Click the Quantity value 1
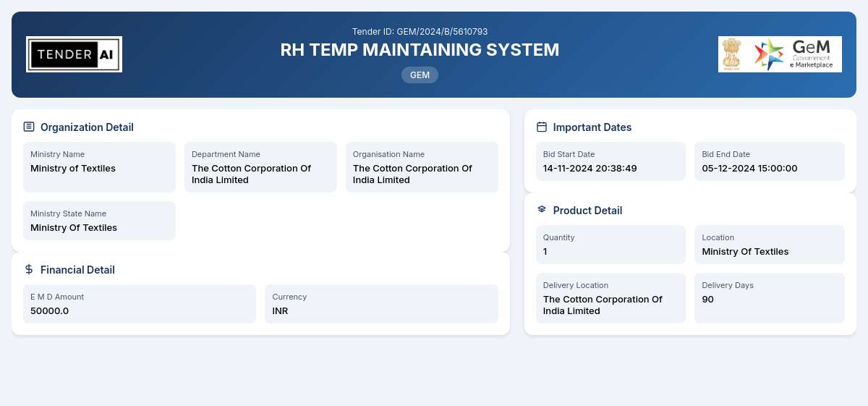 coord(545,252)
